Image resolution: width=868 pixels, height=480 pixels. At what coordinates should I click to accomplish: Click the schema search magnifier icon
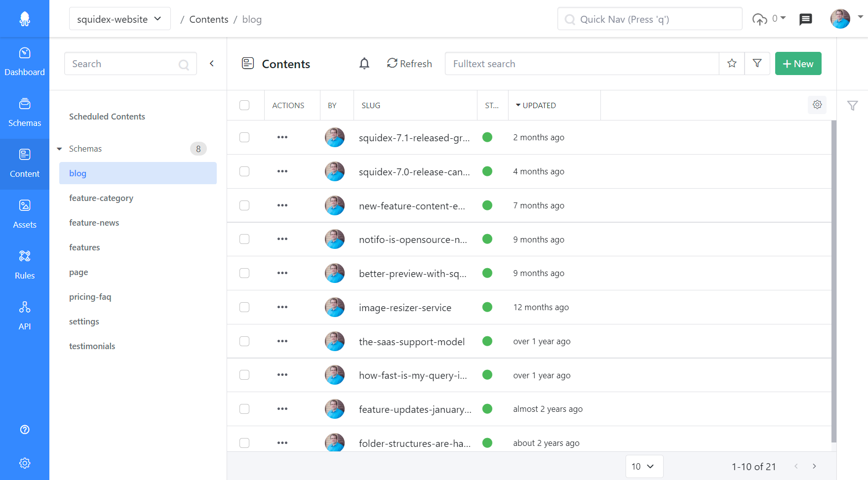184,65
